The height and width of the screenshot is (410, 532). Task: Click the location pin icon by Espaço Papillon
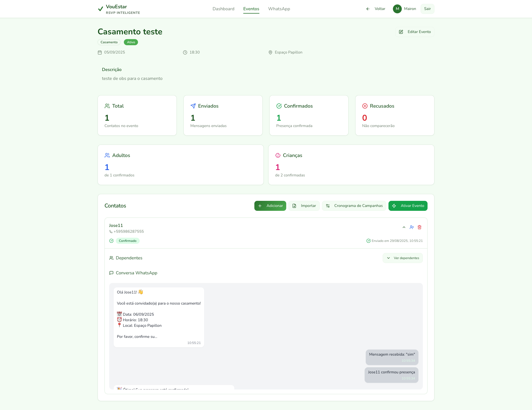click(x=270, y=52)
